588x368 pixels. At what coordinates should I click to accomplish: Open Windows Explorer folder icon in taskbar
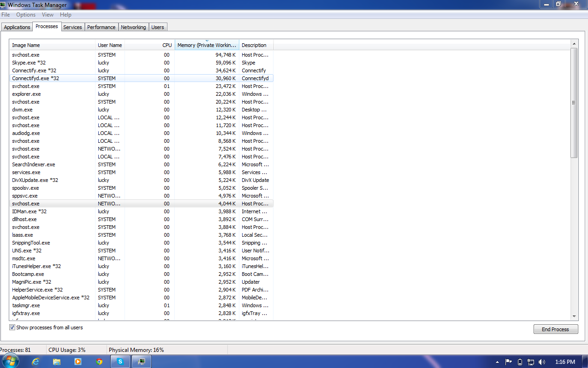point(57,362)
